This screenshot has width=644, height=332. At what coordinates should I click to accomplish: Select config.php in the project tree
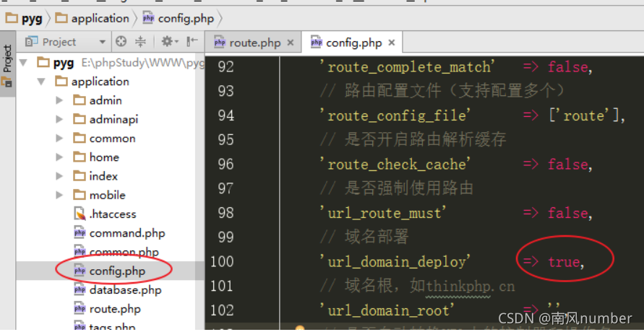(118, 271)
